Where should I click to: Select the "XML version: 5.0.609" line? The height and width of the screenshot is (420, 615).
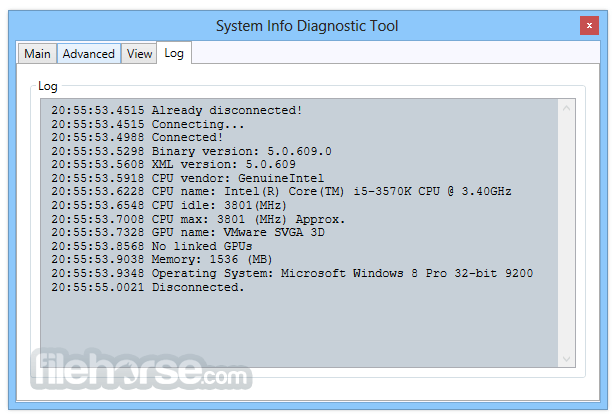pos(173,165)
